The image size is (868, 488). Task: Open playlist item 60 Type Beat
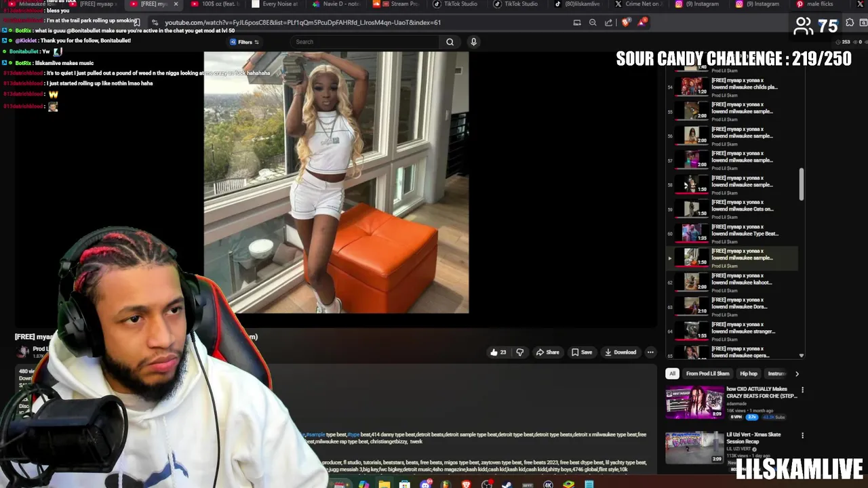[732, 233]
